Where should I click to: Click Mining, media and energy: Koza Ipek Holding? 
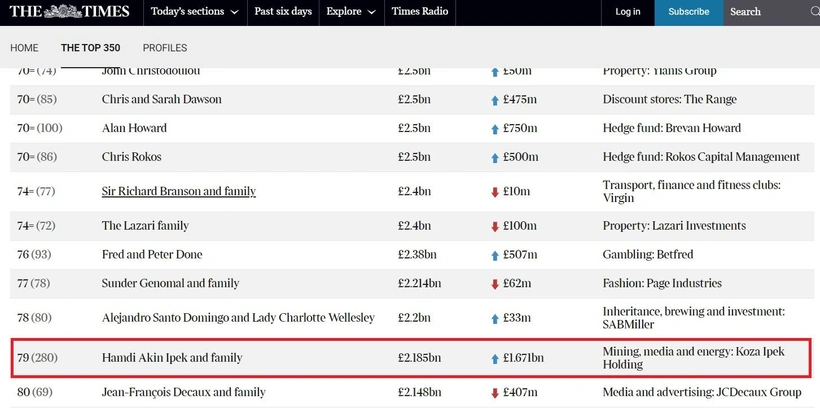pyautogui.click(x=694, y=358)
